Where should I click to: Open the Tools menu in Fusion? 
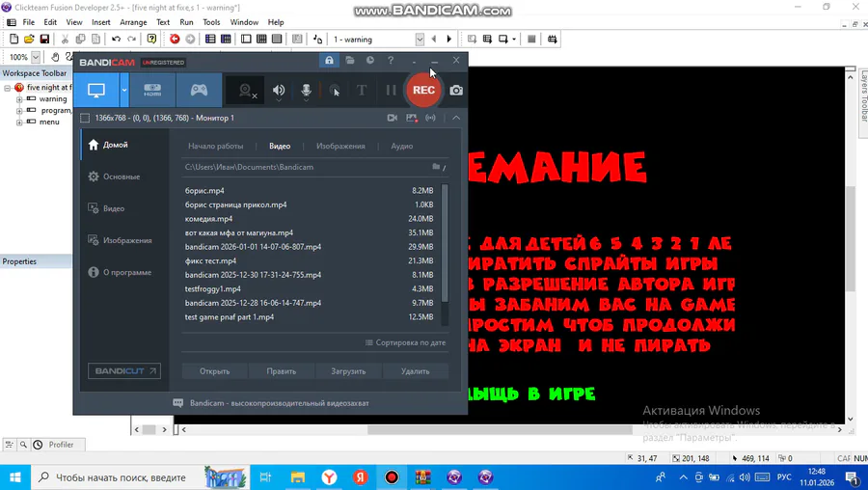point(211,22)
